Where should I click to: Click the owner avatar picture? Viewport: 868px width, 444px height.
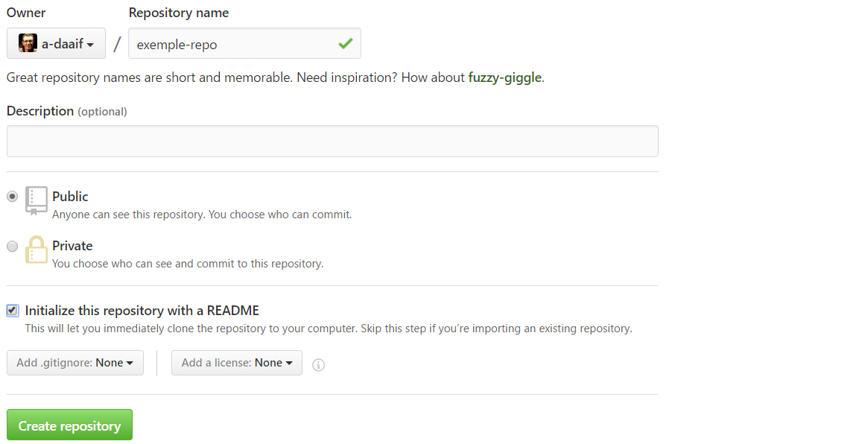(x=28, y=43)
